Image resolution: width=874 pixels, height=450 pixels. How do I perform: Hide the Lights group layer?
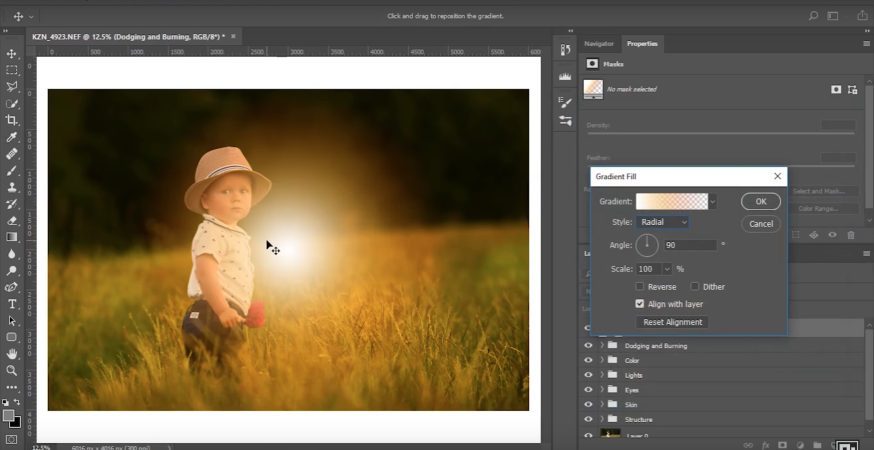pos(588,375)
